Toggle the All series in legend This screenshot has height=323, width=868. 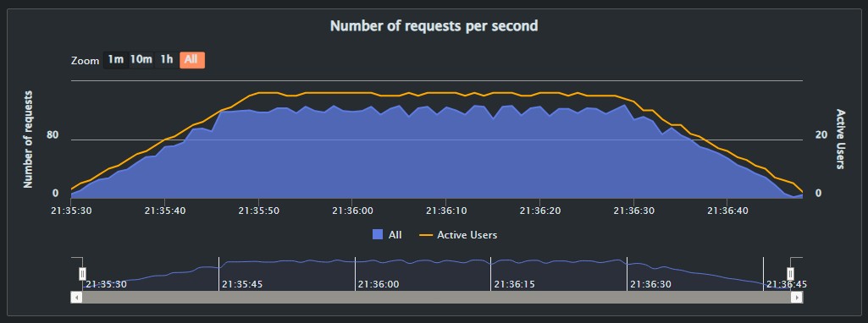click(x=388, y=234)
